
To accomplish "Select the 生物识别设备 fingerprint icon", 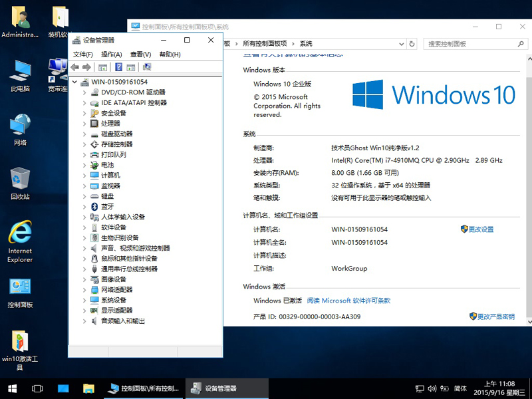I will coord(94,238).
